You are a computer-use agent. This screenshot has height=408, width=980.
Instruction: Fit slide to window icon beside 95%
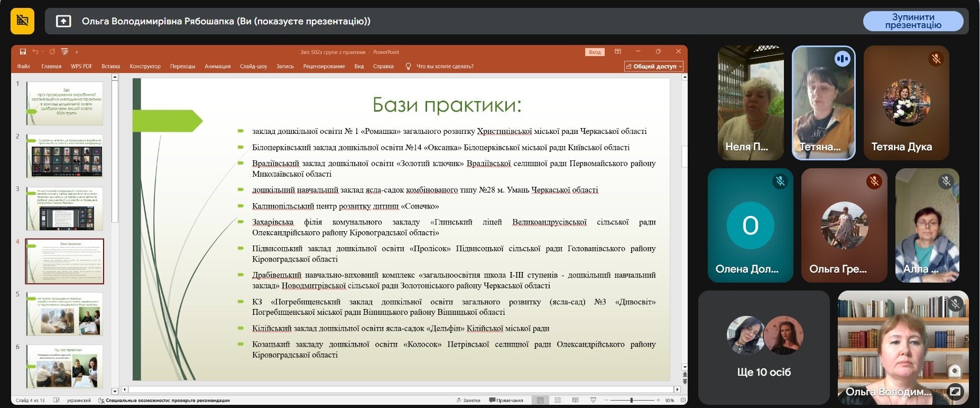tap(683, 400)
